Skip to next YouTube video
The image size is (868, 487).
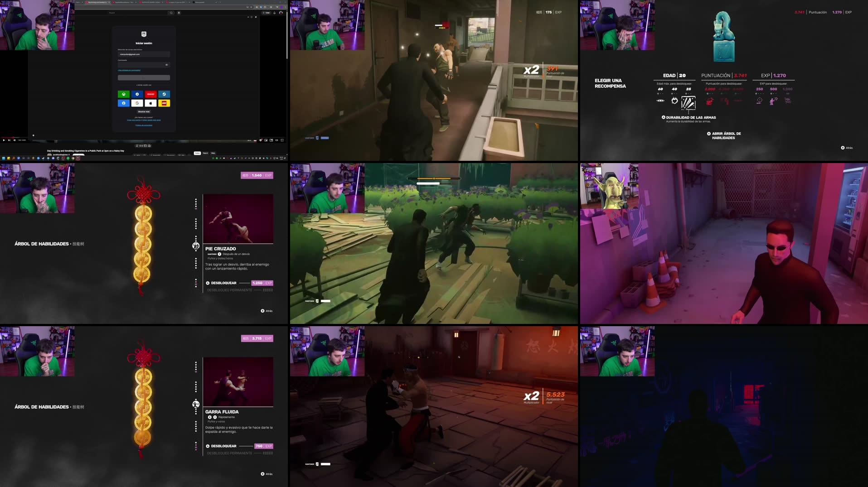click(9, 140)
